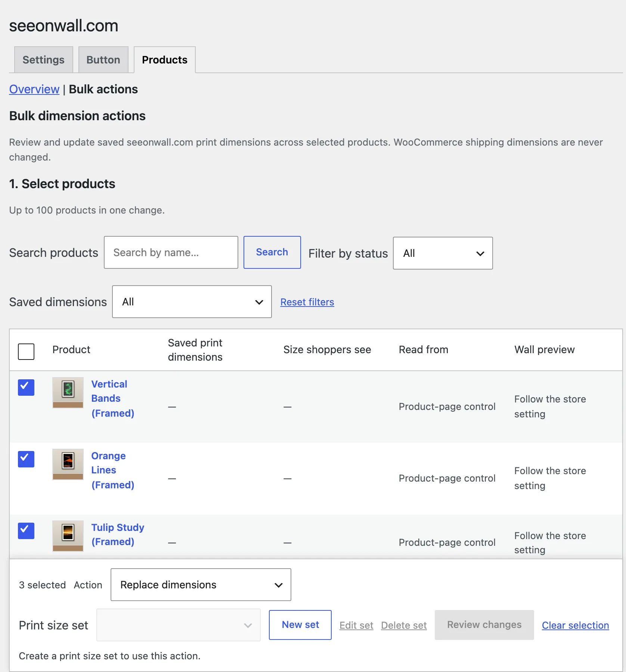Viewport: 626px width, 672px height.
Task: Click the Wall preview column header
Action: pyautogui.click(x=545, y=350)
